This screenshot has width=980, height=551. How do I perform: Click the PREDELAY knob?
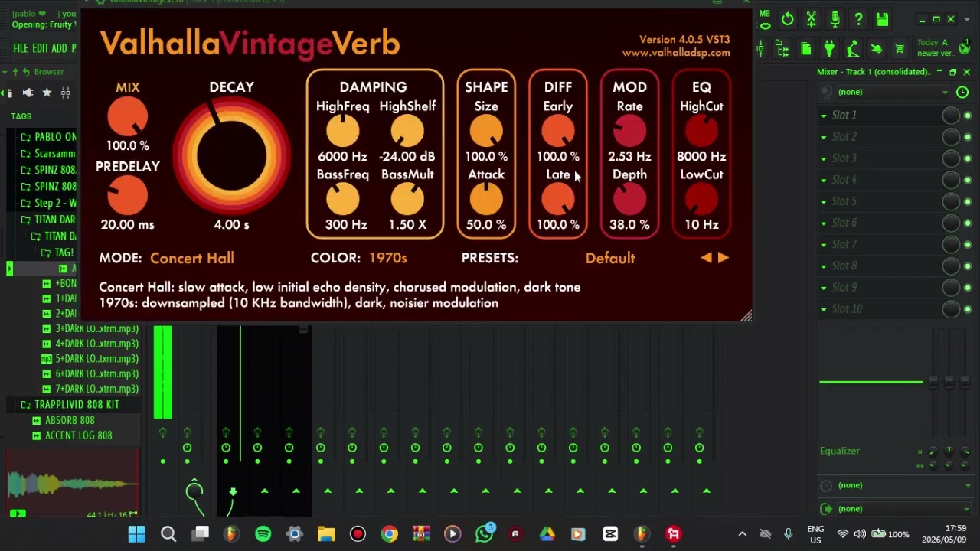128,196
